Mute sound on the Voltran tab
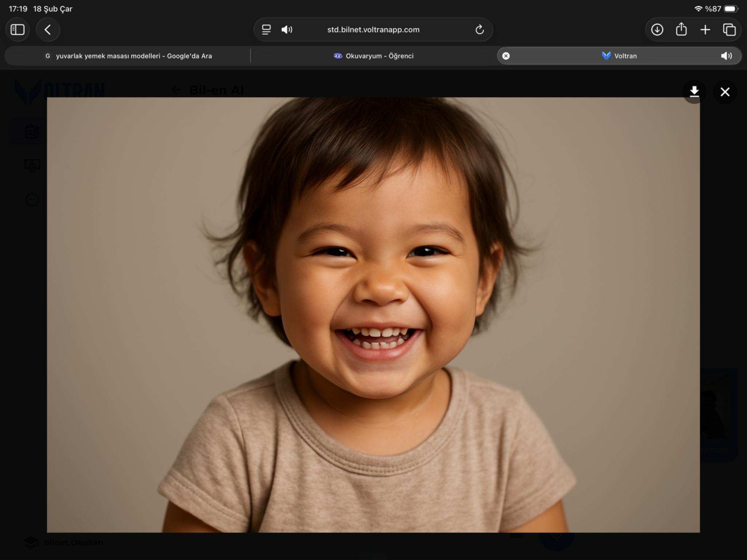Viewport: 747px width, 560px height. [x=726, y=56]
